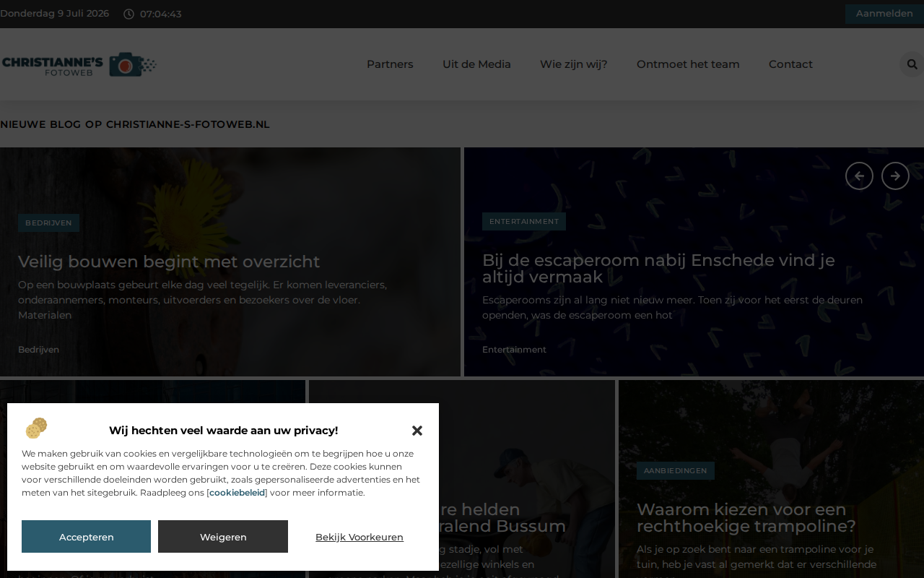Click the search magnifier icon
This screenshot has width=924, height=578.
pos(912,64)
